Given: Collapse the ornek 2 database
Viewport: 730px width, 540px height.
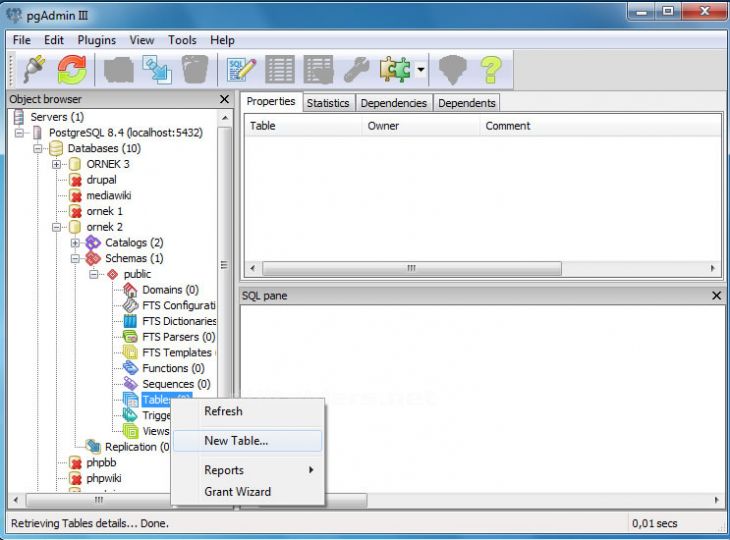Looking at the screenshot, I should (56, 227).
